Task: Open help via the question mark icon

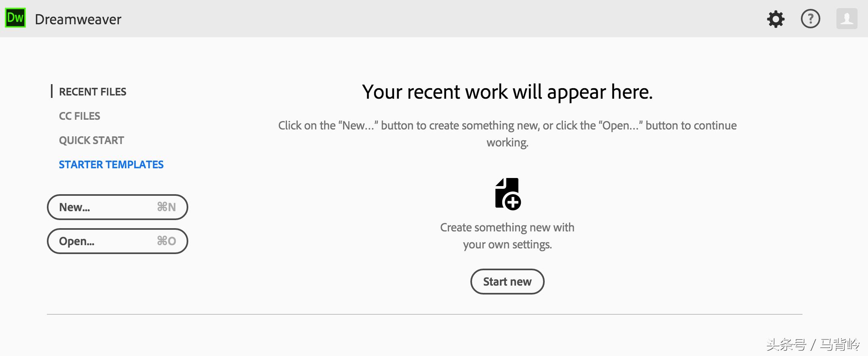Action: click(810, 19)
